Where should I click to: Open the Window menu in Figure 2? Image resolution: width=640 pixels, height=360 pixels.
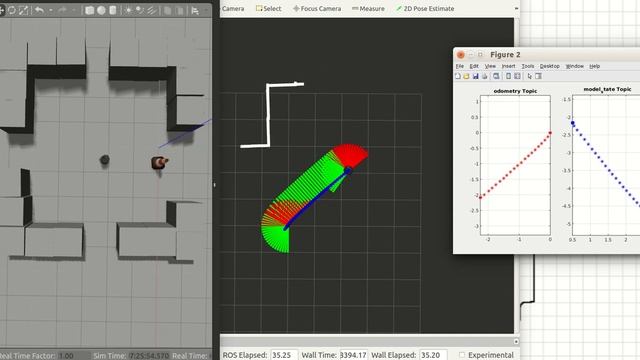click(574, 66)
